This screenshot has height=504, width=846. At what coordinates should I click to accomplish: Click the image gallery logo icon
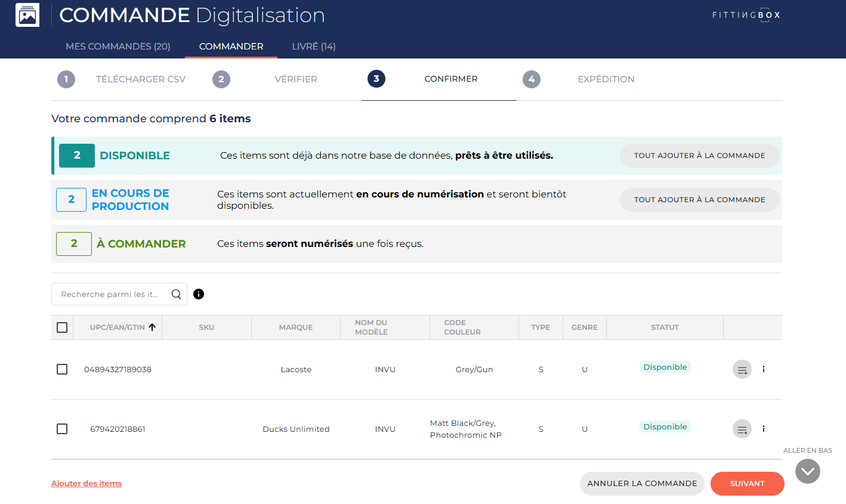(x=27, y=16)
